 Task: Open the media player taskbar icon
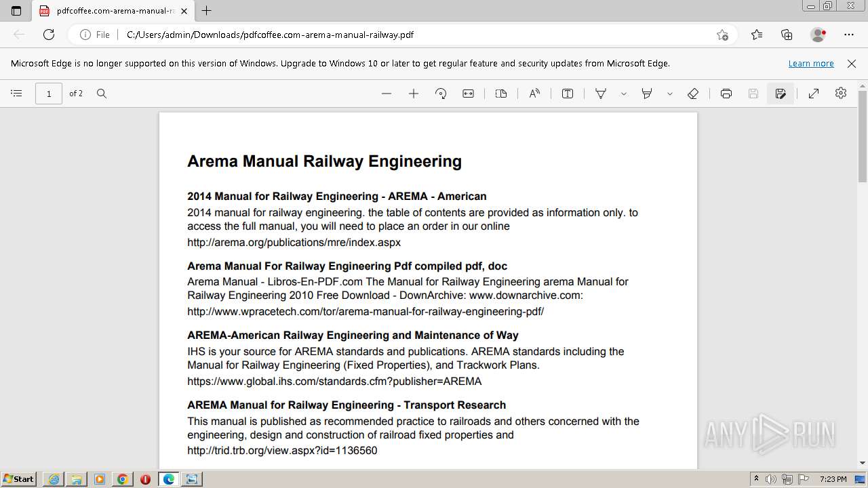click(x=100, y=479)
